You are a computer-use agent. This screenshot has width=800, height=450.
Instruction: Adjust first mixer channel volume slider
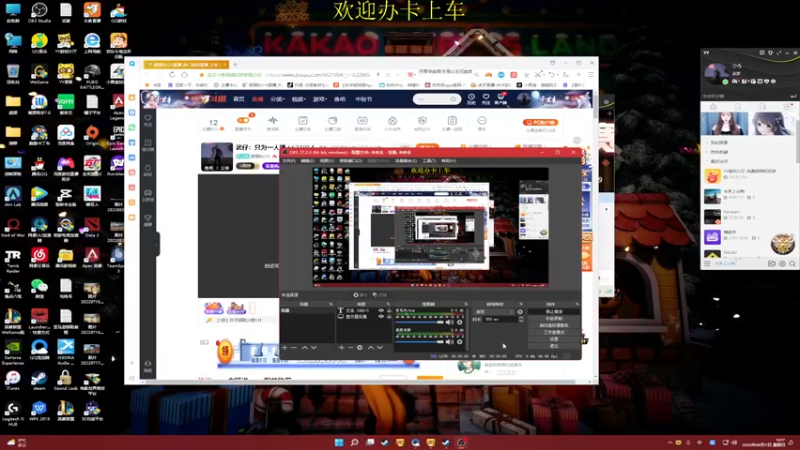coord(419,322)
